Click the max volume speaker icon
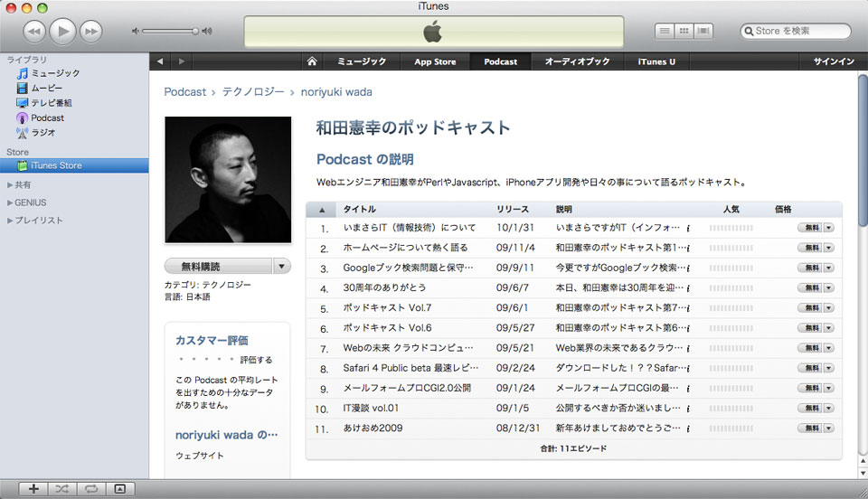 (x=207, y=31)
